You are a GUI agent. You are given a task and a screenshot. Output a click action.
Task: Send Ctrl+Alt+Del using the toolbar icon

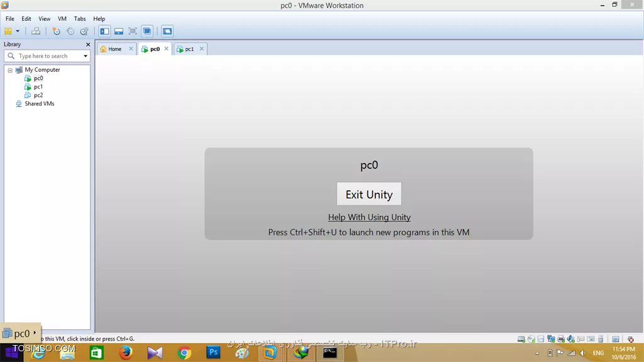pyautogui.click(x=36, y=31)
